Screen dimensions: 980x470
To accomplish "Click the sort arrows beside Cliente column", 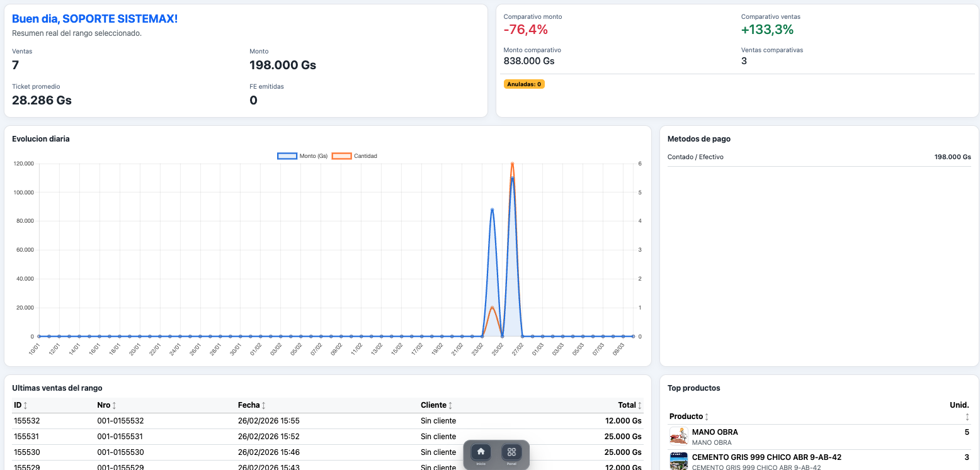I will click(x=450, y=406).
